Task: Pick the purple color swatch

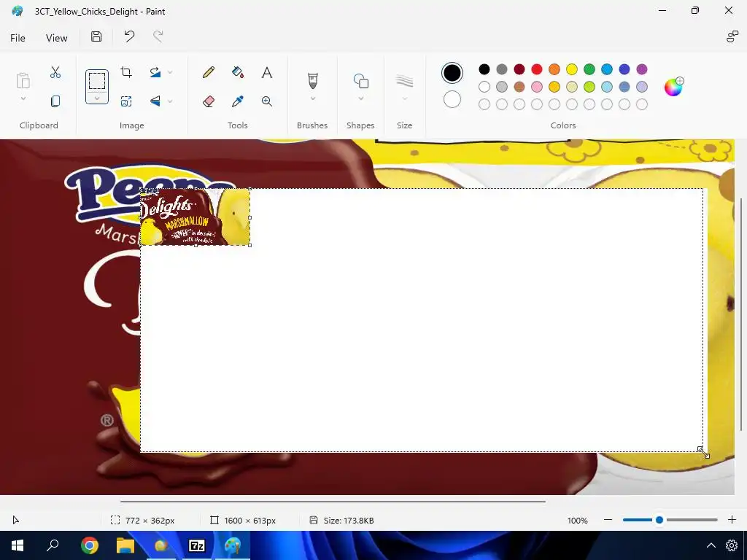Action: pyautogui.click(x=642, y=69)
